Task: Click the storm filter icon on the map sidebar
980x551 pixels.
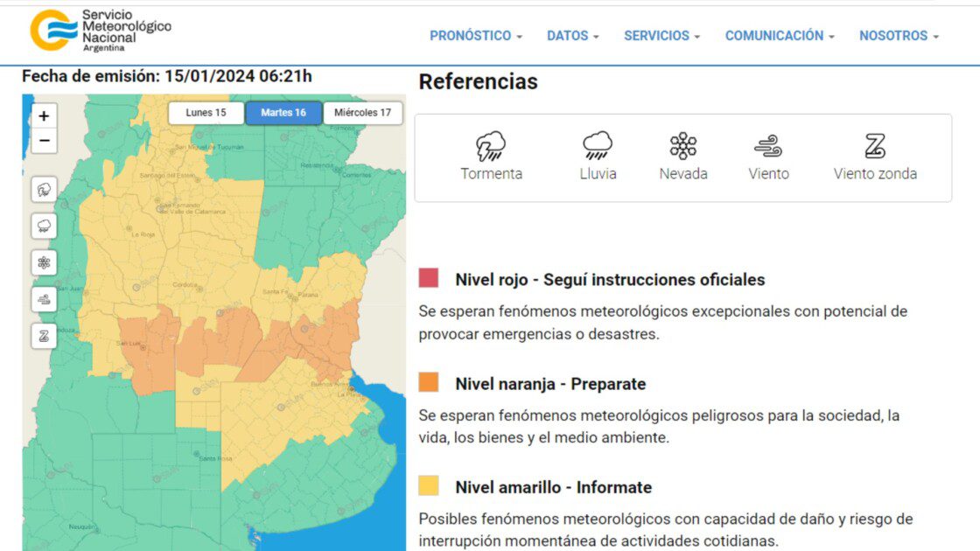Action: click(43, 187)
